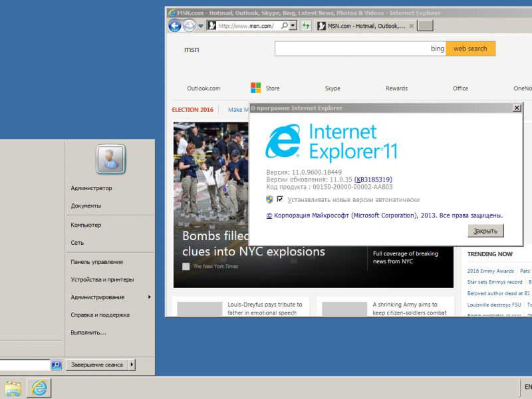The height and width of the screenshot is (399, 532).
Task: Open Панель управления in Start menu
Action: (x=96, y=262)
